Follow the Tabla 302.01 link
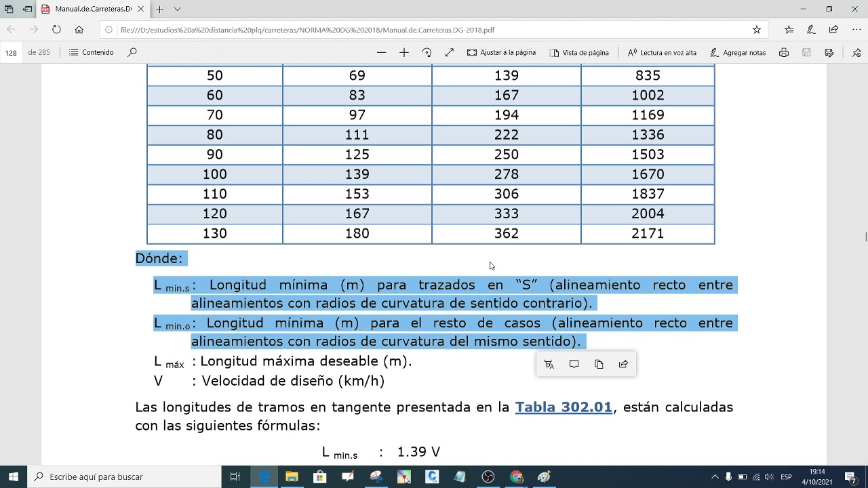868x488 pixels. coord(564,407)
